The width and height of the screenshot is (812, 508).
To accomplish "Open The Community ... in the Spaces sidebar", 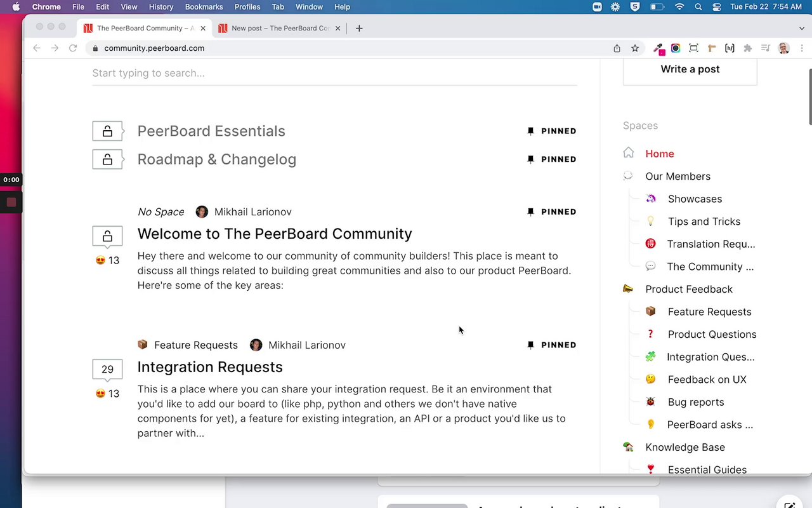I will pos(710,267).
